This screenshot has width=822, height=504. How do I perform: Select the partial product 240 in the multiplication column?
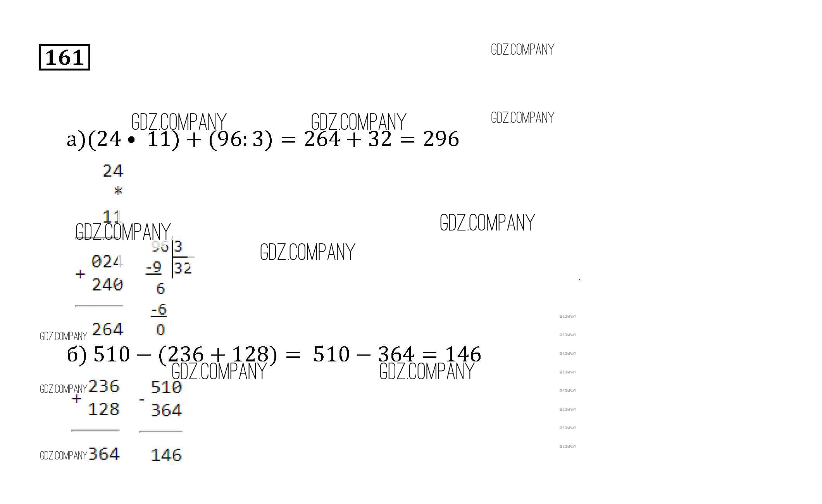(x=107, y=285)
